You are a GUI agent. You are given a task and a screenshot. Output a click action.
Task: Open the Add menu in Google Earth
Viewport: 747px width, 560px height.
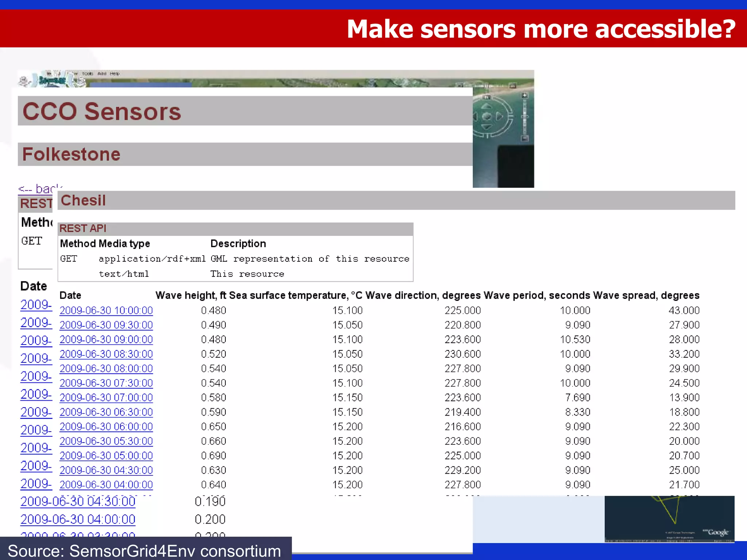click(102, 74)
